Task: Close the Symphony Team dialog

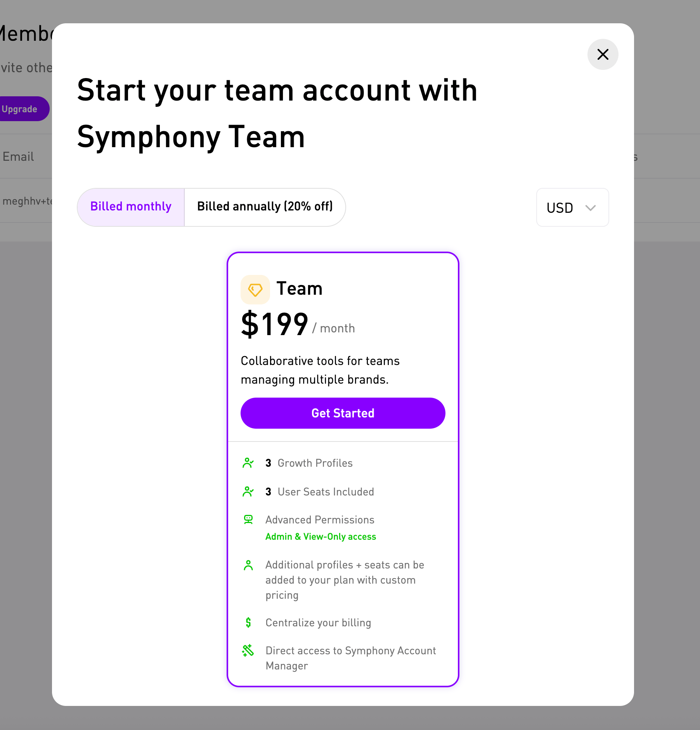Action: click(x=603, y=54)
